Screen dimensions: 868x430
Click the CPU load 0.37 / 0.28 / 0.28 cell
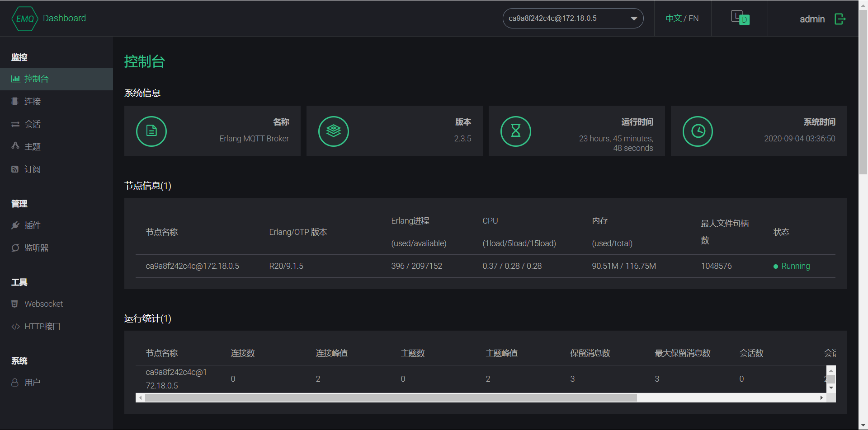(x=512, y=266)
